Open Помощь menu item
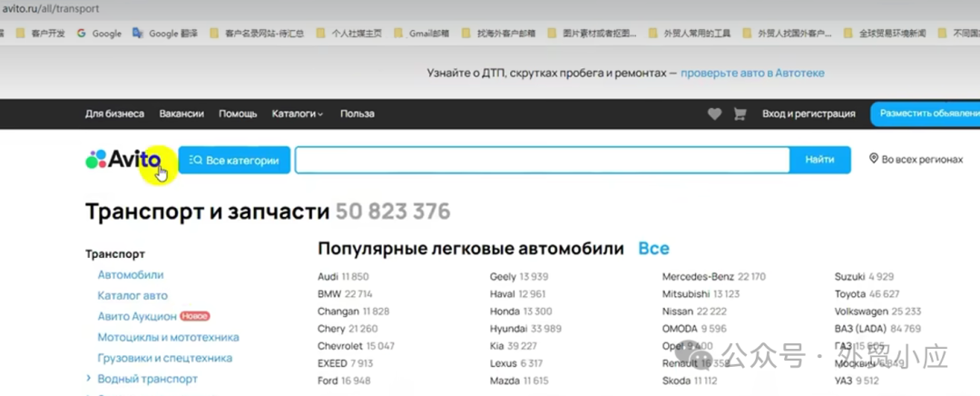980x396 pixels. click(238, 114)
